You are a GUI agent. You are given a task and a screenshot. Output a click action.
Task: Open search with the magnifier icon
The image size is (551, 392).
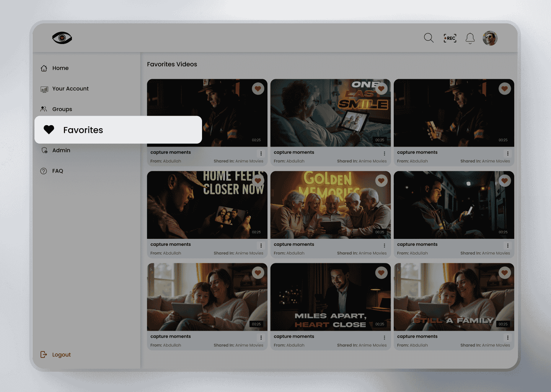(x=429, y=38)
